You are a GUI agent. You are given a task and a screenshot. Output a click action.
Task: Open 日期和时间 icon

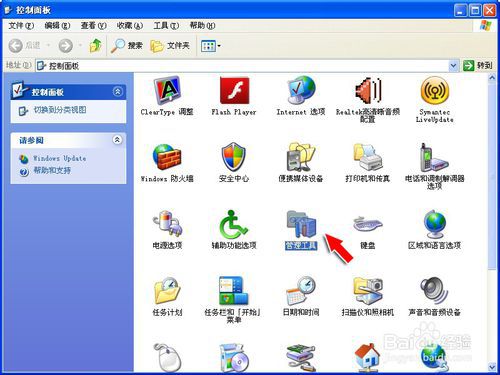point(301,296)
